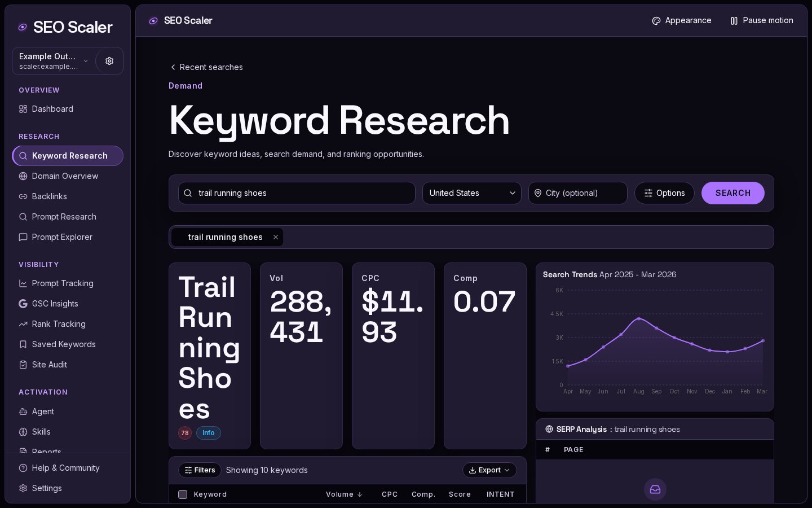Open the Keyword Research page
This screenshot has height=508, width=812.
tap(68, 156)
